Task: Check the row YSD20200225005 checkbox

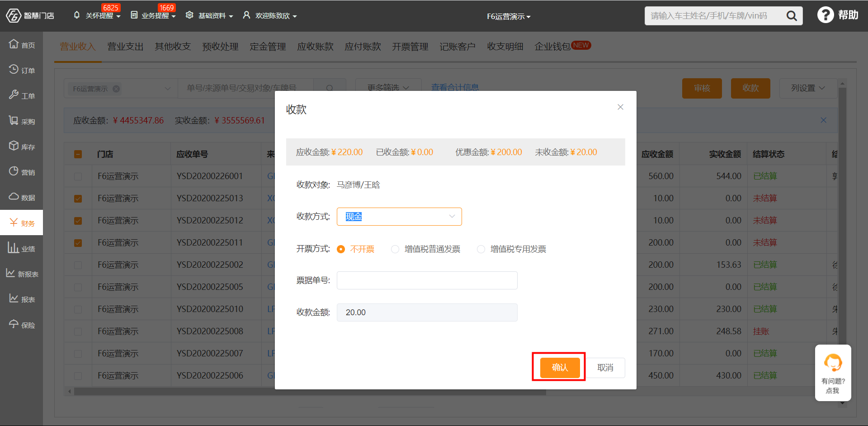Action: tap(78, 287)
